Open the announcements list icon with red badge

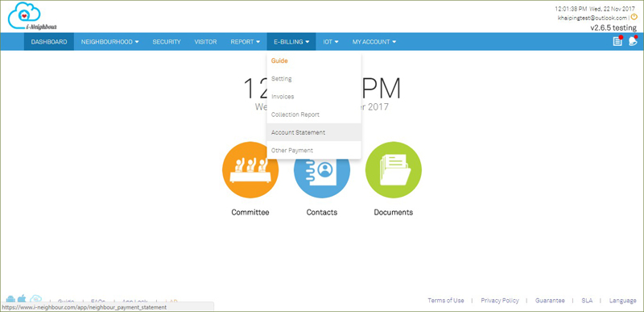click(617, 41)
